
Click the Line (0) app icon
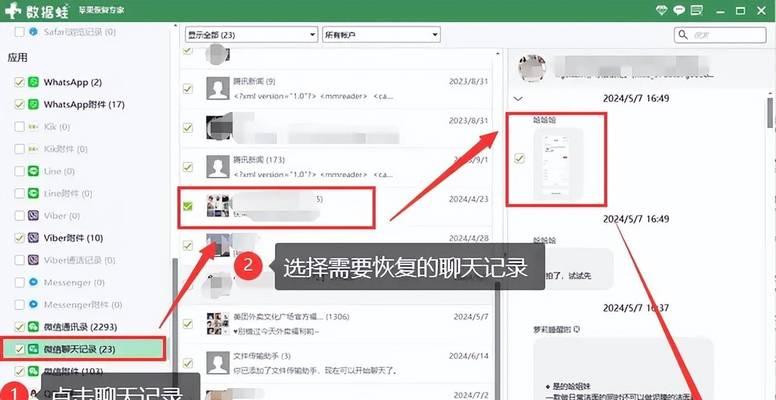pos(33,171)
